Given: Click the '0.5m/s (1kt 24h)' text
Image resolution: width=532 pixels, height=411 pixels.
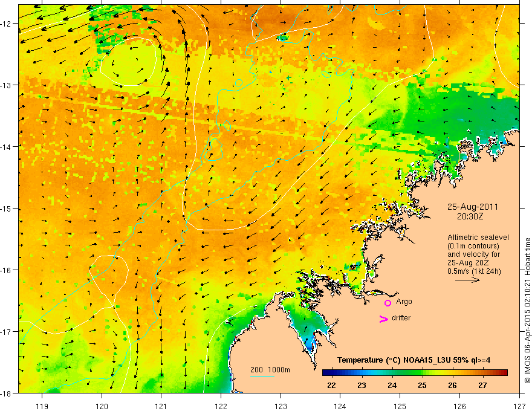Looking at the screenshot, I should pyautogui.click(x=474, y=271).
